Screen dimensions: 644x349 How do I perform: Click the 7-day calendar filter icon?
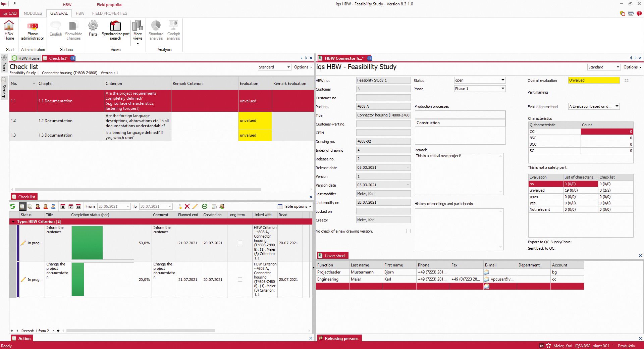click(x=71, y=206)
